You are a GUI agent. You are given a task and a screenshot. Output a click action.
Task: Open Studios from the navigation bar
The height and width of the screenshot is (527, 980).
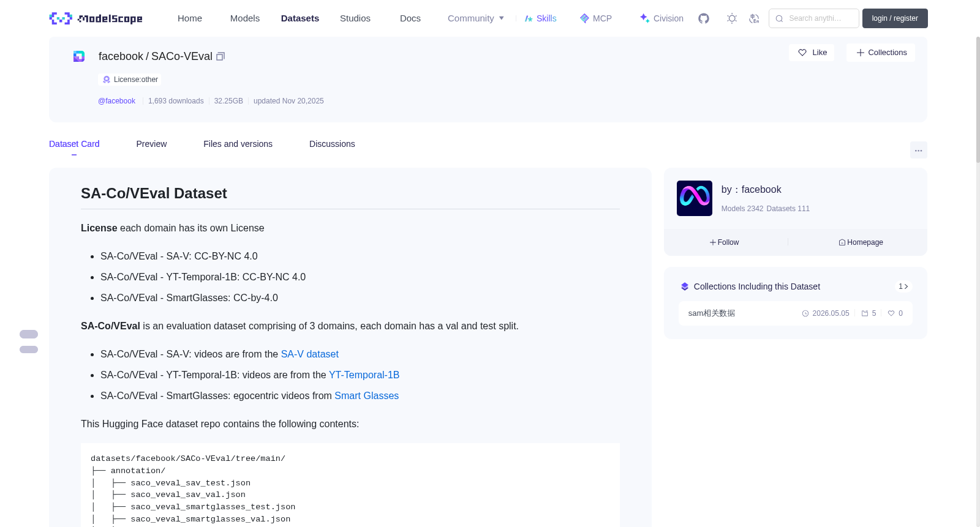(355, 18)
